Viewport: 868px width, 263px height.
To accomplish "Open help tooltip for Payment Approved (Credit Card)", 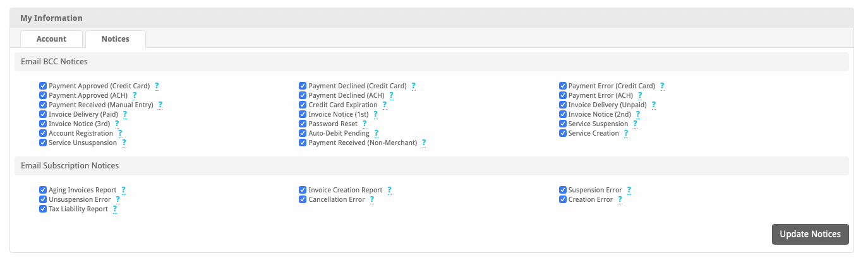I will 157,86.
